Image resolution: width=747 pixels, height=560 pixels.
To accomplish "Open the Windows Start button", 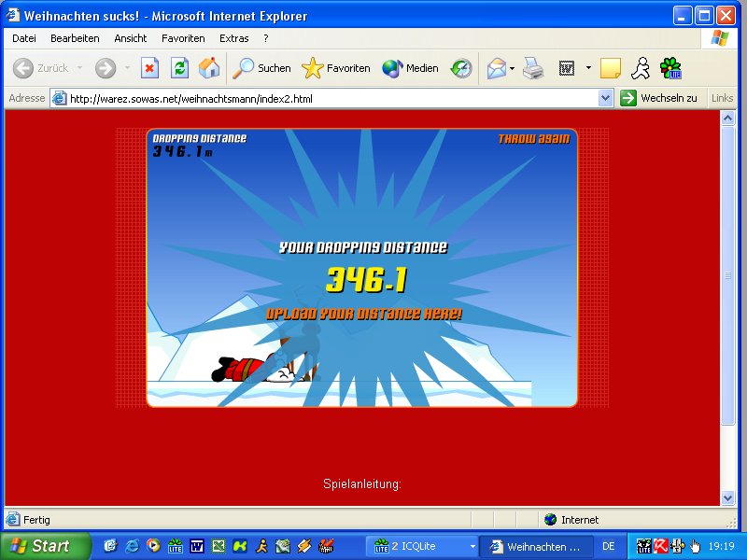I will pos(45,546).
